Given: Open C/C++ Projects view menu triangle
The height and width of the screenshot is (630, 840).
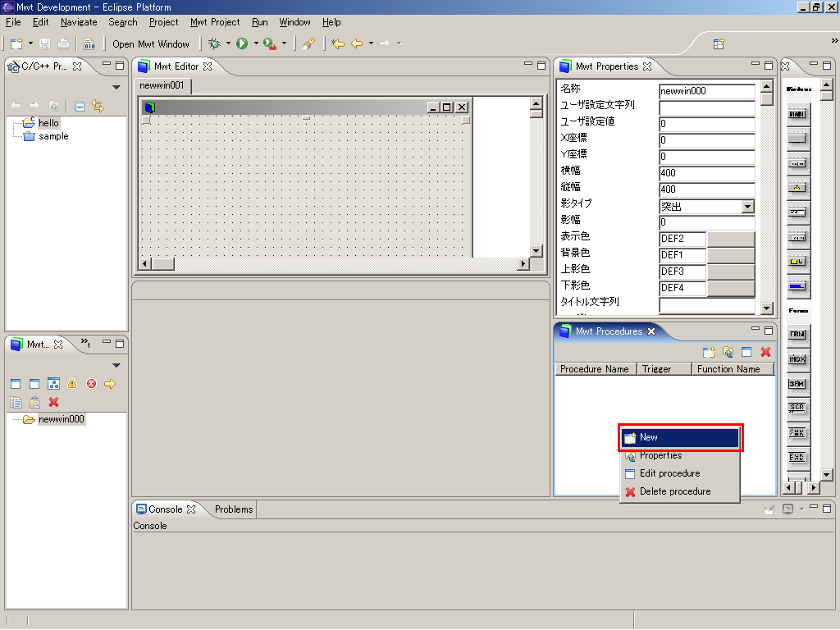Looking at the screenshot, I should click(116, 87).
